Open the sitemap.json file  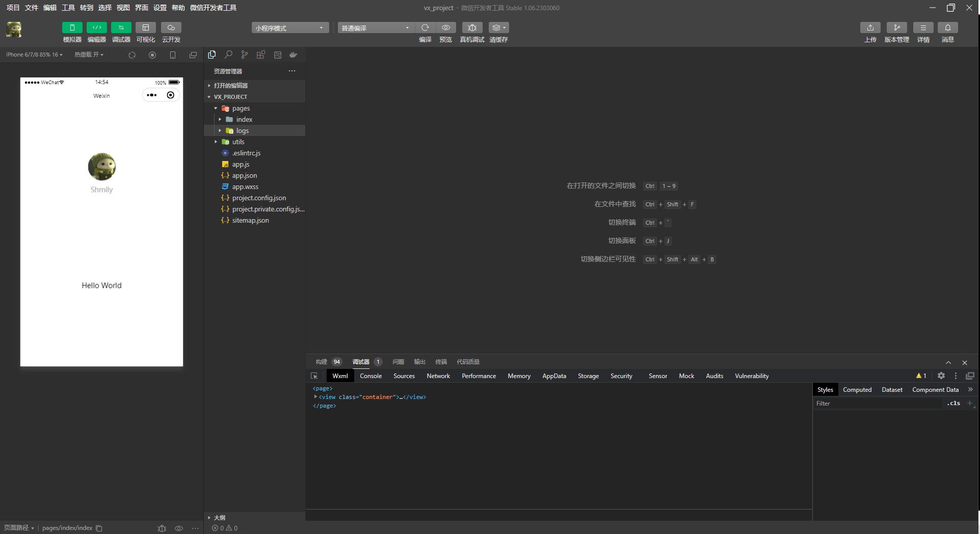point(255,221)
